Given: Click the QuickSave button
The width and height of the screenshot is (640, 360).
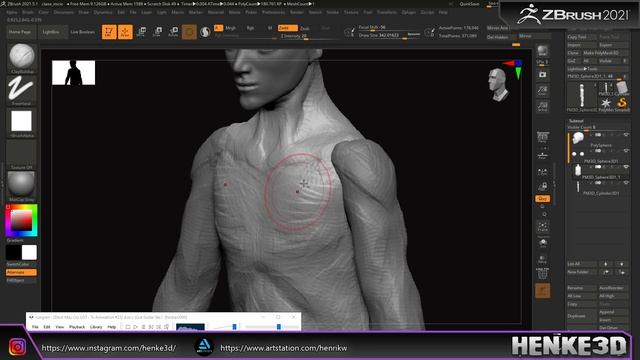Looking at the screenshot, I should click(x=469, y=4).
